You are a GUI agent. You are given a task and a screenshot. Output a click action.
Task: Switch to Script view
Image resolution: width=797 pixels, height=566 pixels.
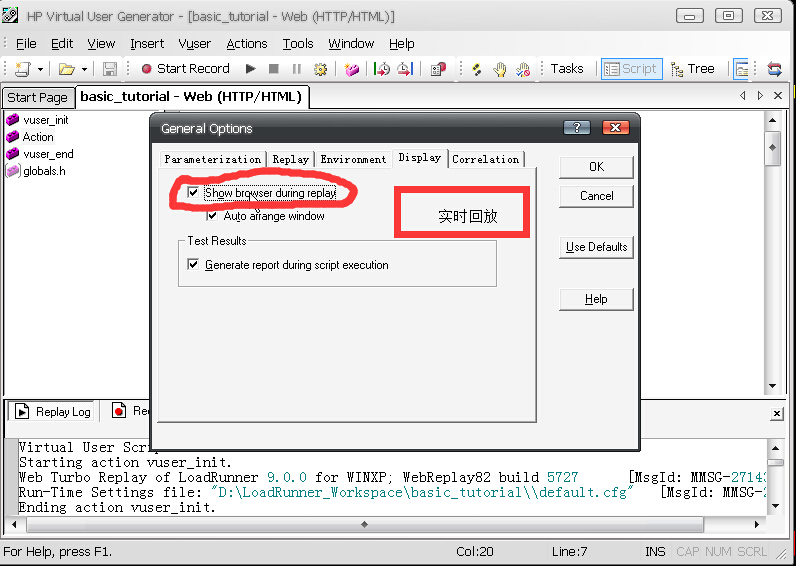631,69
